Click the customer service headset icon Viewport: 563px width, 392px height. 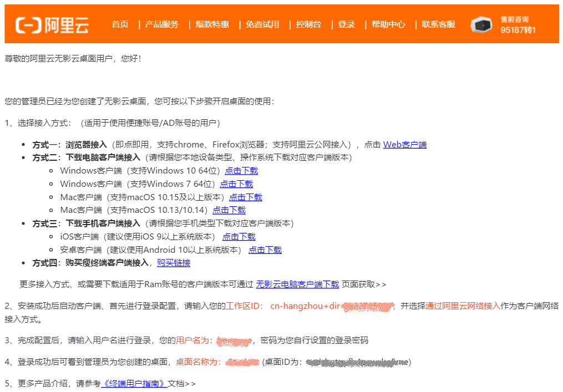point(481,24)
